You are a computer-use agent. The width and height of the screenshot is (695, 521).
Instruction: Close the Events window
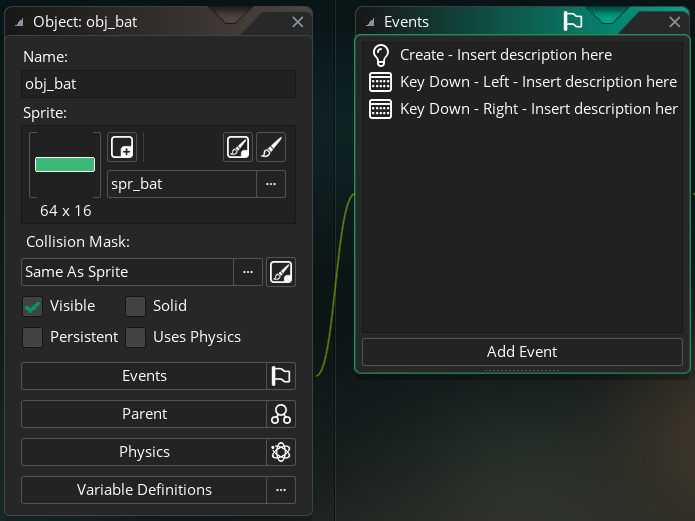pyautogui.click(x=675, y=22)
